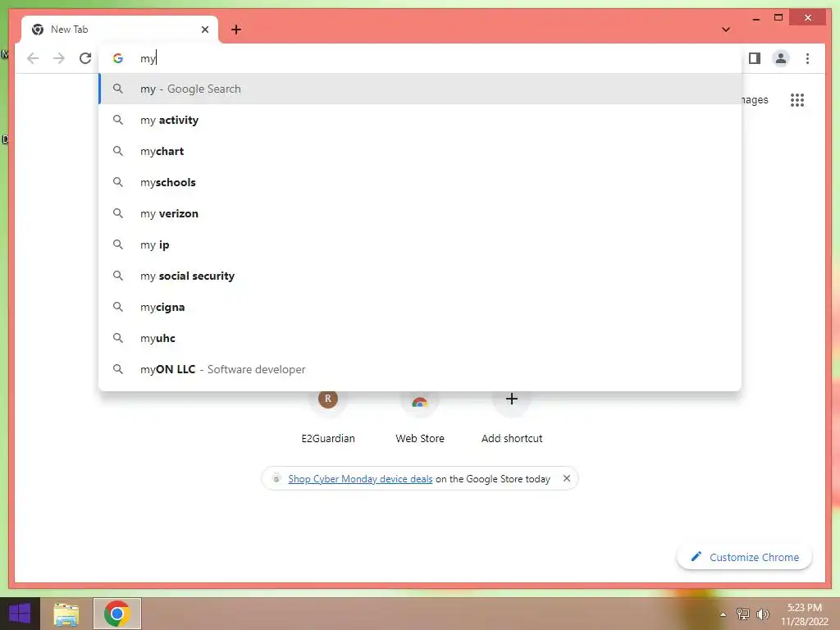The height and width of the screenshot is (630, 840).
Task: Open 'Shop Cyber Monday device deals' link
Action: [x=360, y=479]
